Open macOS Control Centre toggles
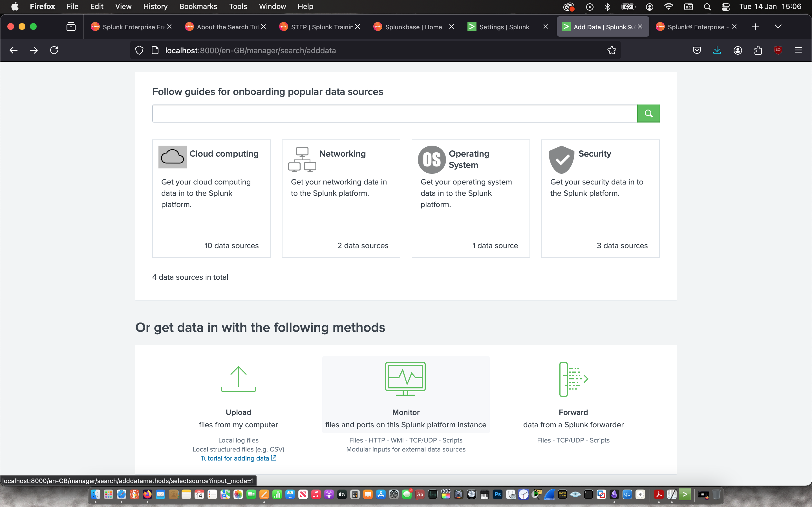The image size is (812, 507). click(725, 7)
